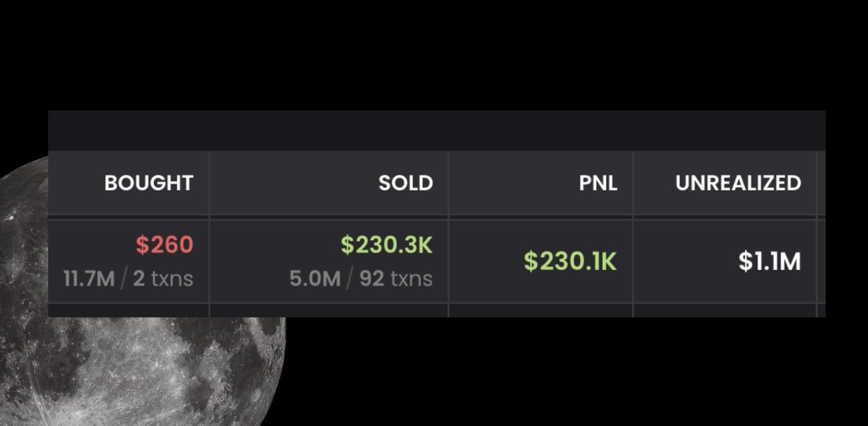Click the empty cell below the BOUGHT row
Image resolution: width=868 pixels, height=426 pixels.
pyautogui.click(x=129, y=311)
